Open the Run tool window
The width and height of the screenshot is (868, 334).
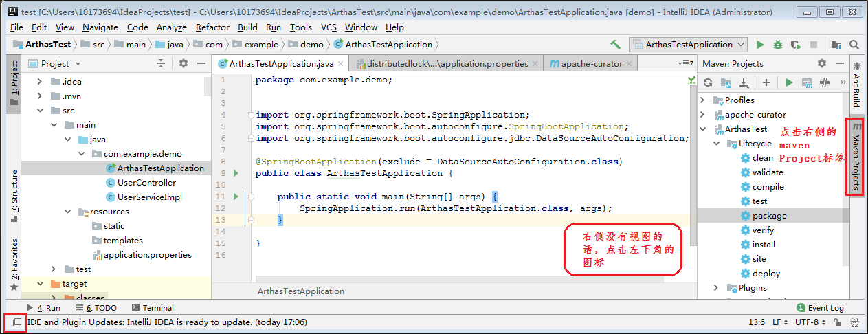click(43, 308)
